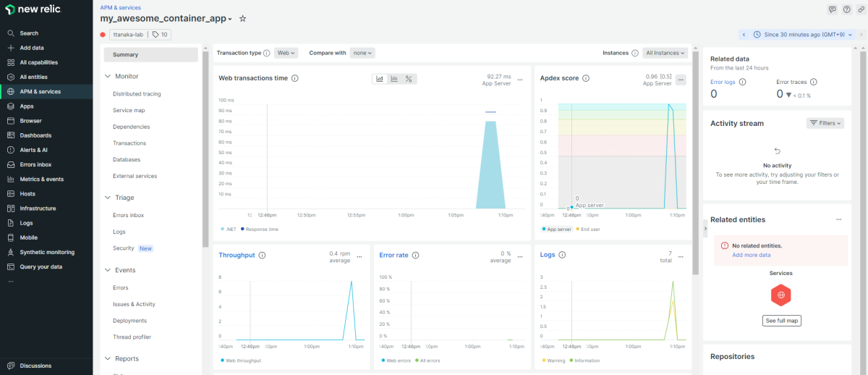868x375 pixels.
Task: Expand the All Instances dropdown
Action: (x=665, y=53)
